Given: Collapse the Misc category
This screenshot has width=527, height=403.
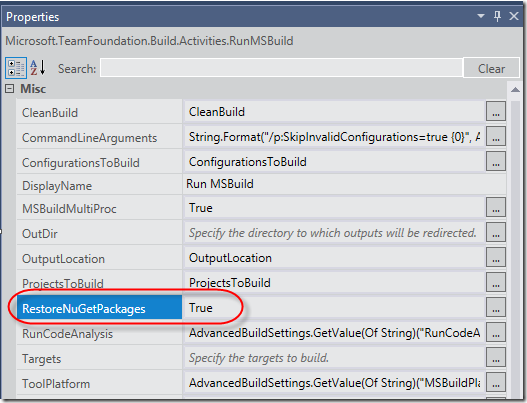Looking at the screenshot, I should coord(10,89).
